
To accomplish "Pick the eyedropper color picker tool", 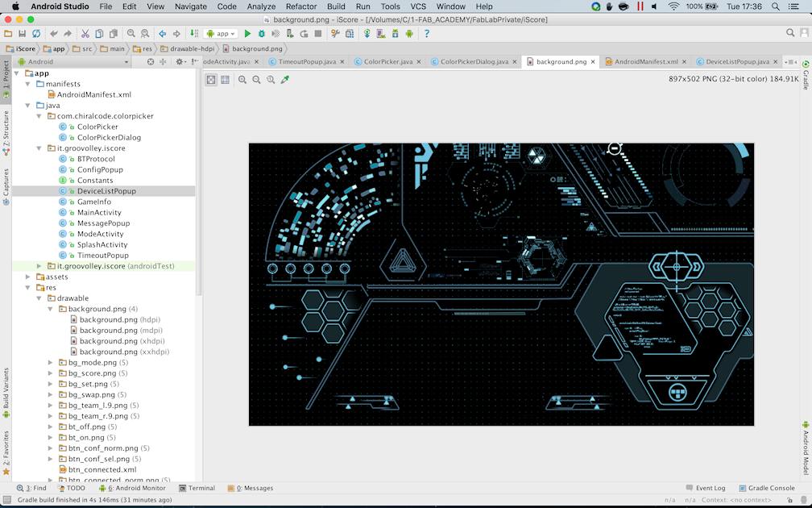I will click(285, 80).
